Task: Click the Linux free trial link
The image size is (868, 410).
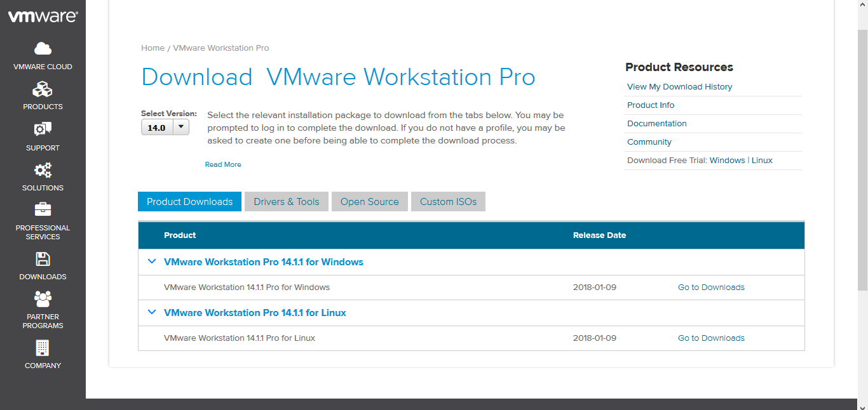Action: (762, 161)
